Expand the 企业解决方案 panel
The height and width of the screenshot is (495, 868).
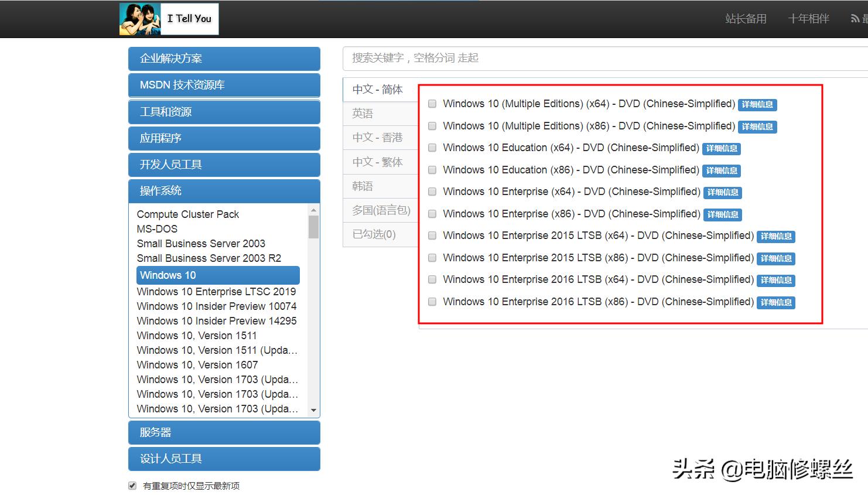point(224,59)
